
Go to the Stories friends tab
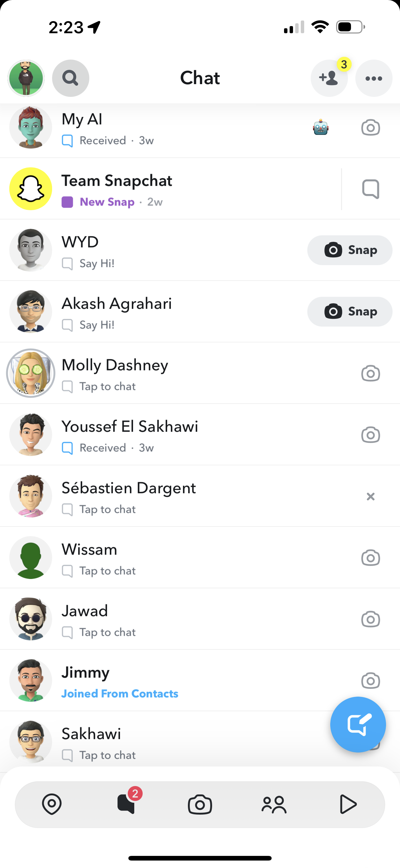274,804
